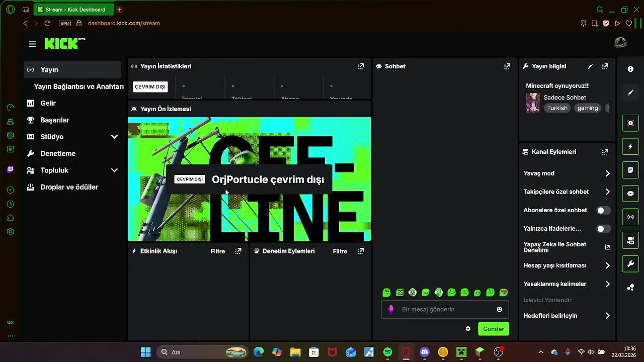Select the first green blob emote
Screen dimensions: 644x362
[x=386, y=293]
